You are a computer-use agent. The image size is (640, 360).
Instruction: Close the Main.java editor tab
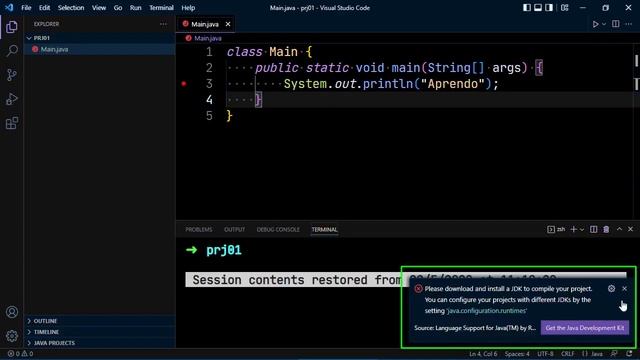click(228, 24)
